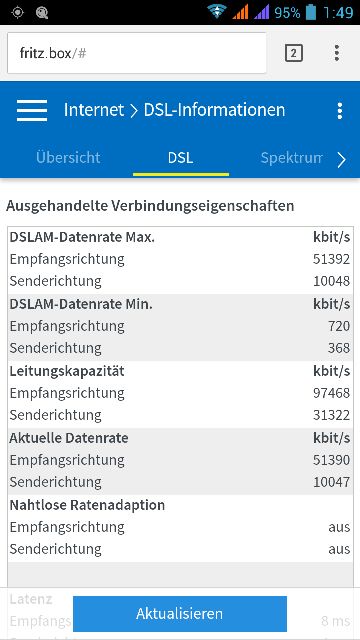Tap the location target icon in status bar
The image size is (360, 640).
pyautogui.click(x=18, y=12)
